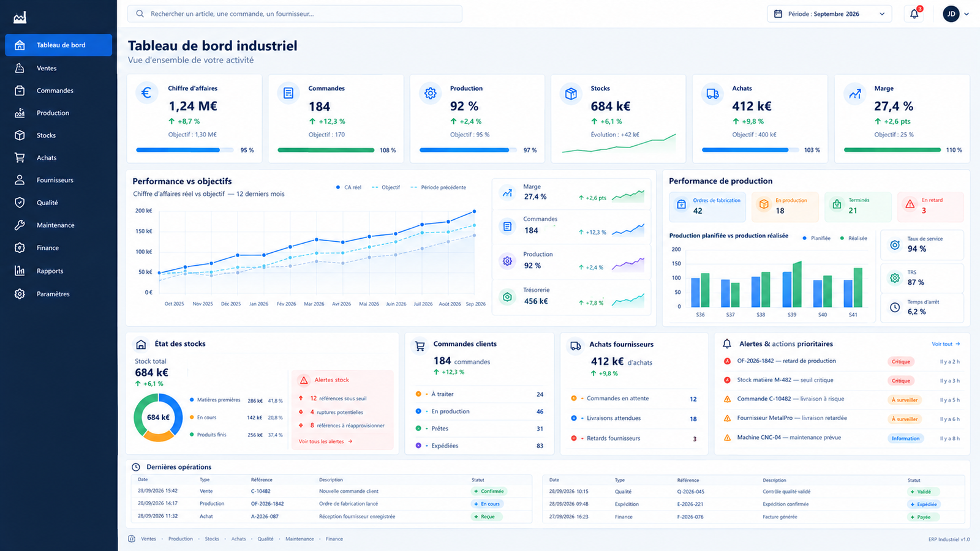Click the trend icon on Marge KPI card

[854, 93]
